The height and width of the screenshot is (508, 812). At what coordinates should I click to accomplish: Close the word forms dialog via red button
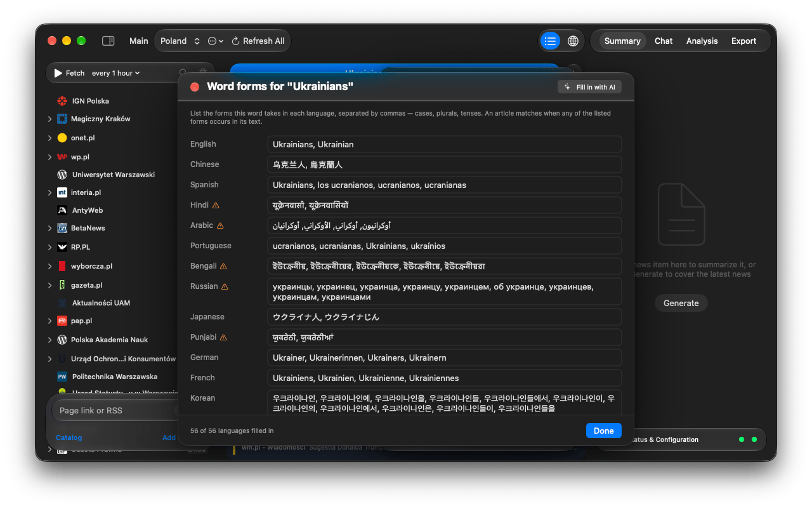195,87
